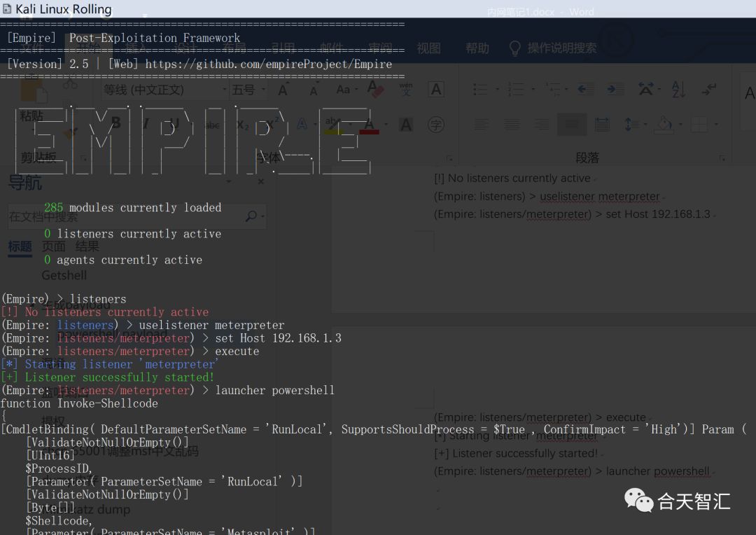Image resolution: width=756 pixels, height=535 pixels.
Task: Select 标题 tab in navigation pane
Action: coord(20,246)
